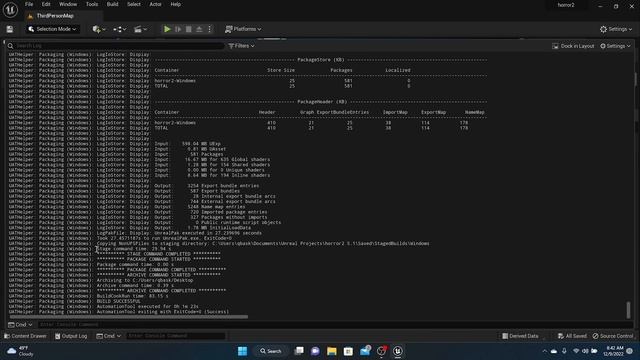
Task: Open top-right toolbar Settings dropdown
Action: click(x=616, y=29)
